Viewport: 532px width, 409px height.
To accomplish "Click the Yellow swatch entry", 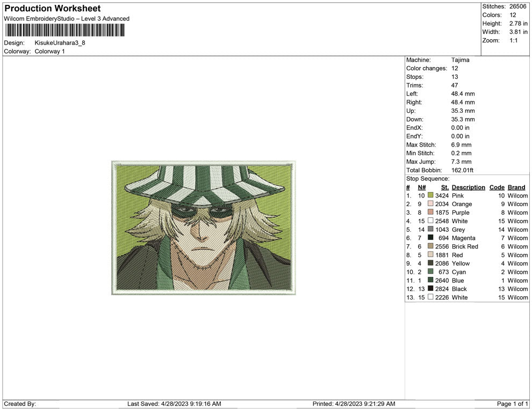I will [430, 264].
